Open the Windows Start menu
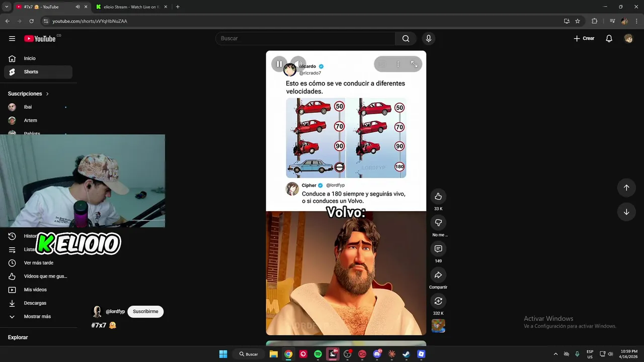Viewport: 644px width, 362px height. click(x=223, y=354)
